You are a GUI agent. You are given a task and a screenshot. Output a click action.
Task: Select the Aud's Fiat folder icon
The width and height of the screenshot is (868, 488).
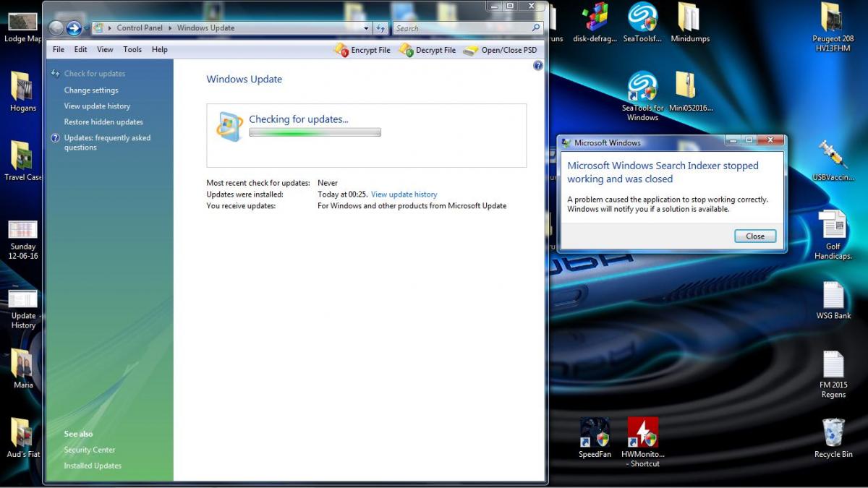pyautogui.click(x=22, y=438)
